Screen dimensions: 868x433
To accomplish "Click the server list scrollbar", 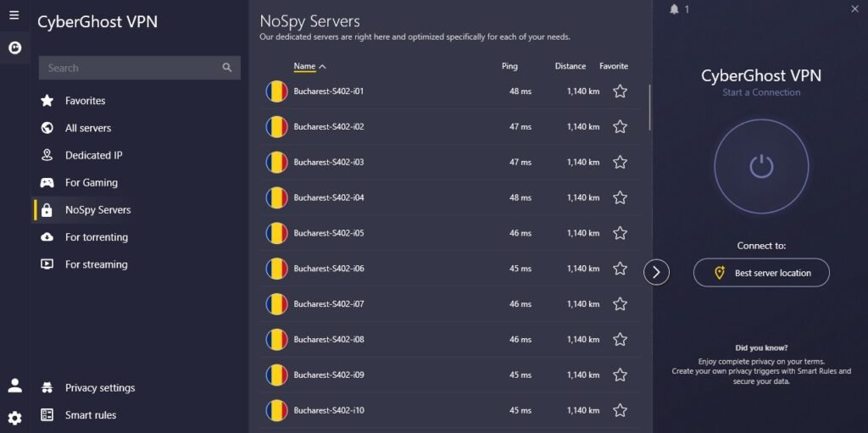I will (650, 108).
